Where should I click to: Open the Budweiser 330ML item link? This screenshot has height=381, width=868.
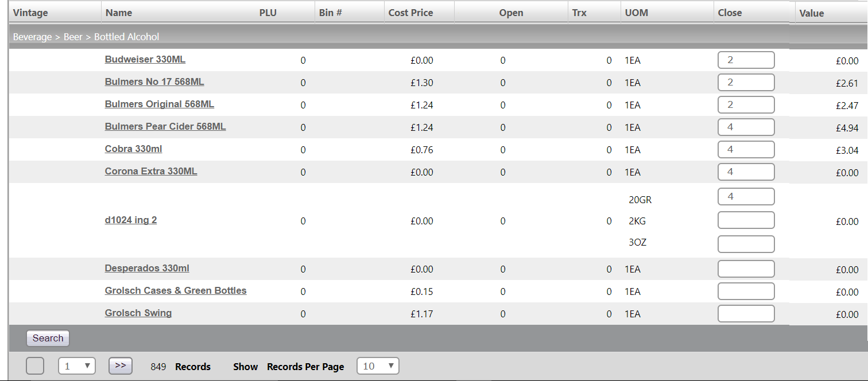(x=145, y=60)
